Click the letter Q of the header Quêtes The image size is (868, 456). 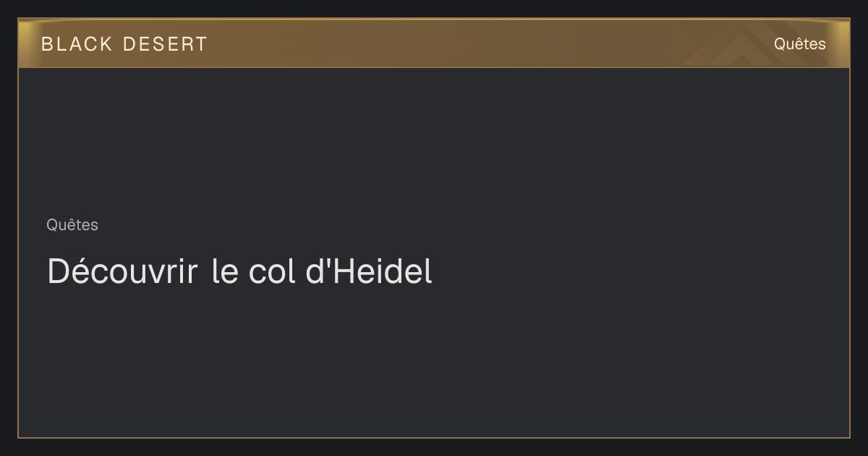pyautogui.click(x=780, y=44)
